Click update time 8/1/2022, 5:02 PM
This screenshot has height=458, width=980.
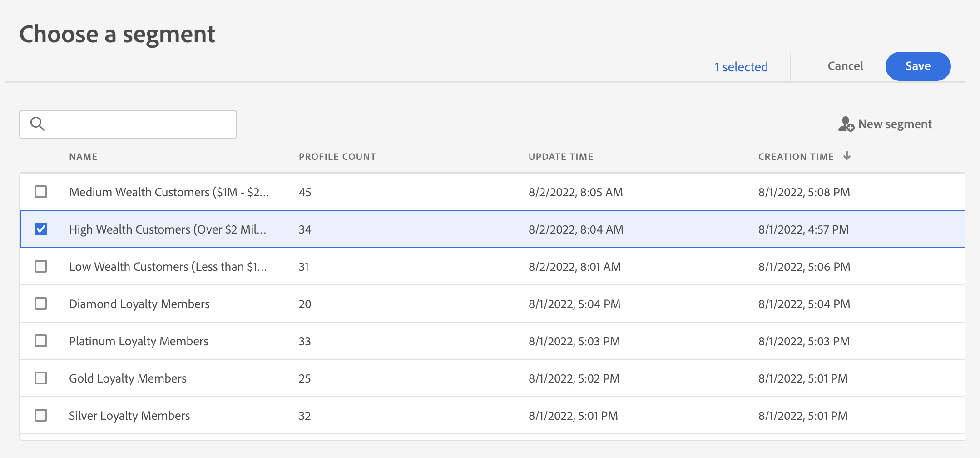pos(574,378)
